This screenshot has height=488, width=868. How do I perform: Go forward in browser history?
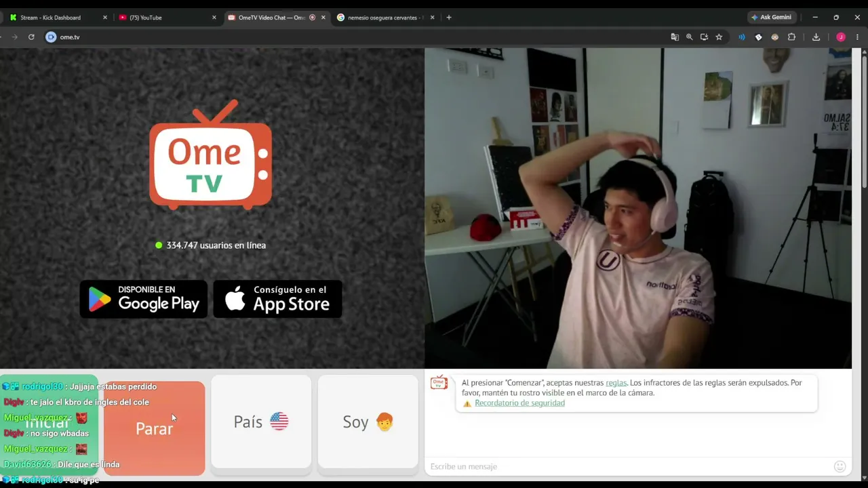point(14,37)
